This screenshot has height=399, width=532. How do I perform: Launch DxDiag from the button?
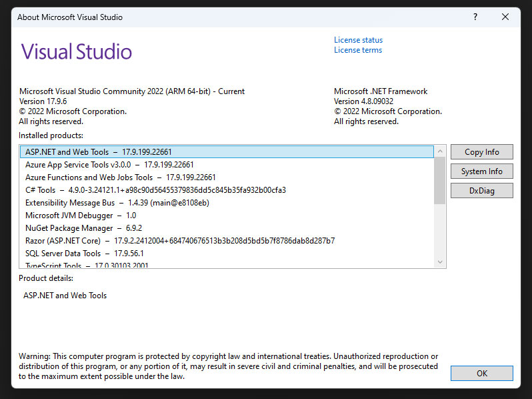pos(482,191)
